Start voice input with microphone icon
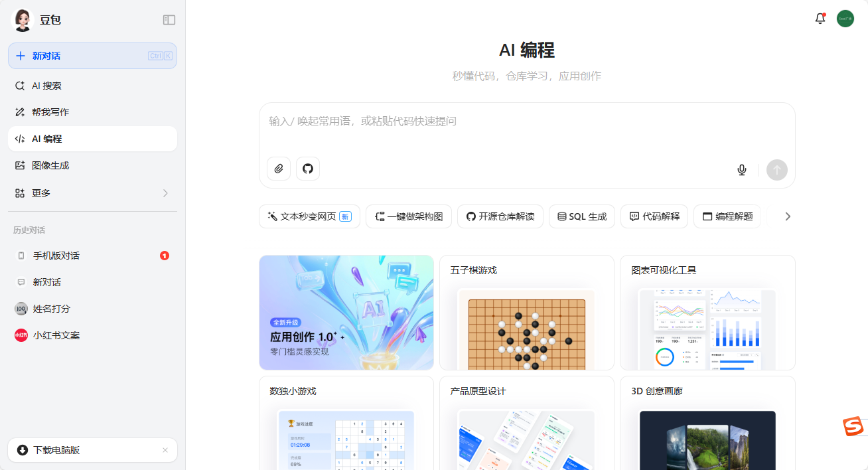 point(742,170)
